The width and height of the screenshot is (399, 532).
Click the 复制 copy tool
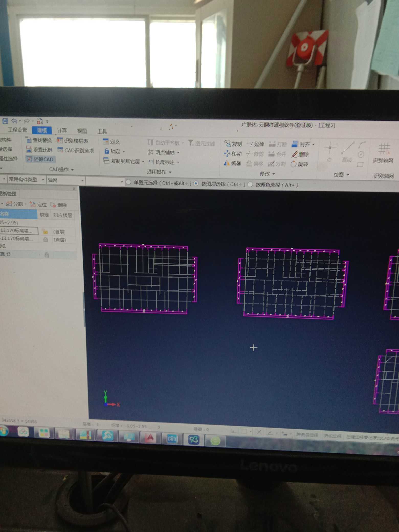pyautogui.click(x=233, y=144)
